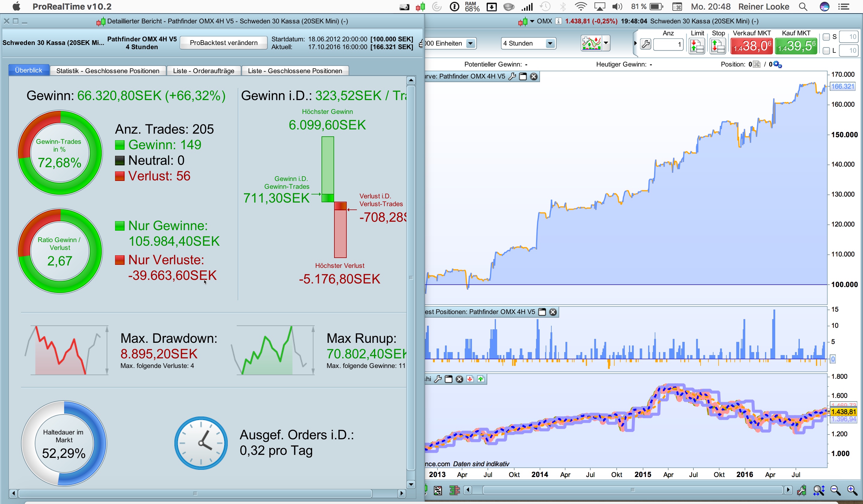Screen dimensions: 863x504
Task: Buy at market with Kauf MKT button
Action: tap(796, 46)
